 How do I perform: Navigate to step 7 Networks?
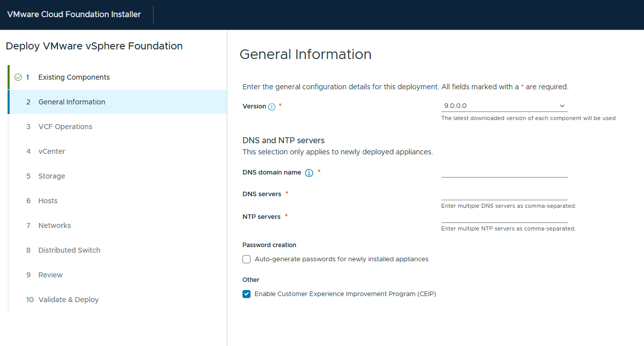pos(55,225)
